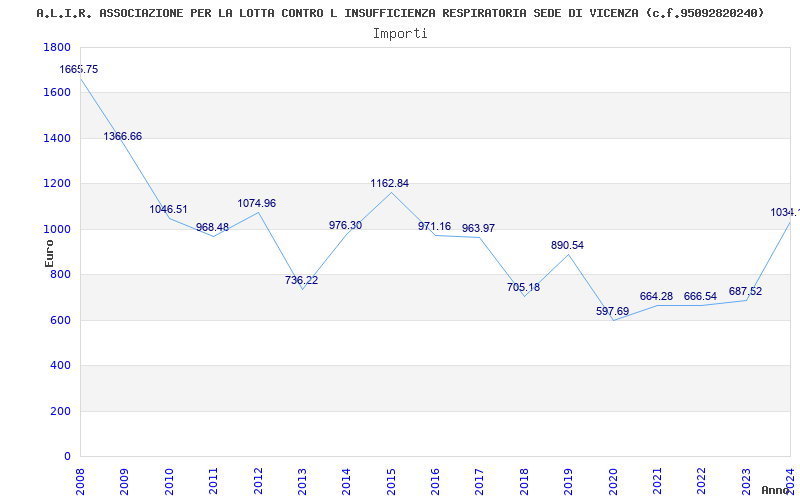Click the x-axis year label 2008
The height and width of the screenshot is (500, 800).
pyautogui.click(x=80, y=481)
